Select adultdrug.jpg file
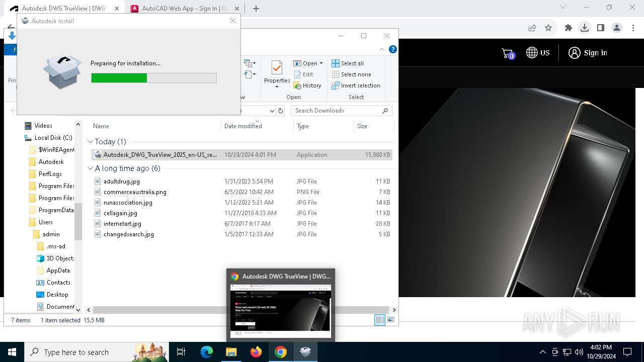 pyautogui.click(x=243, y=182)
